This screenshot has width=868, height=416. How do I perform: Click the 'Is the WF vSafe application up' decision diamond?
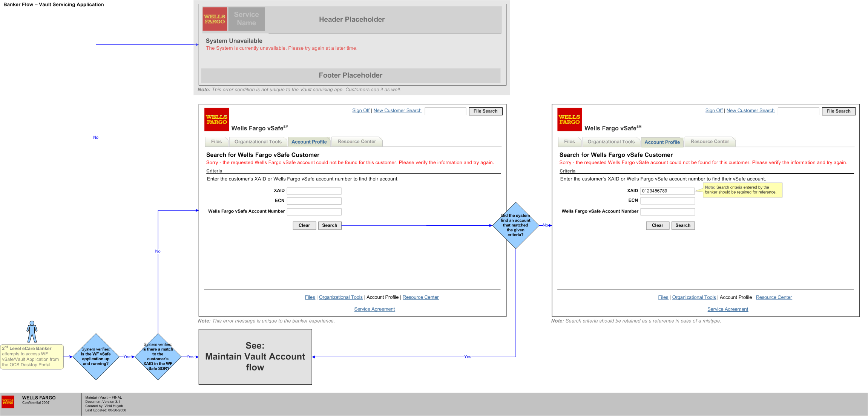tap(96, 356)
